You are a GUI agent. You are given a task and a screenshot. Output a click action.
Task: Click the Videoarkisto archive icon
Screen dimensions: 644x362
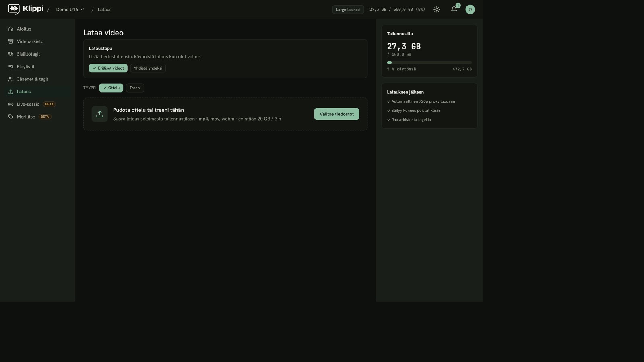tap(11, 41)
